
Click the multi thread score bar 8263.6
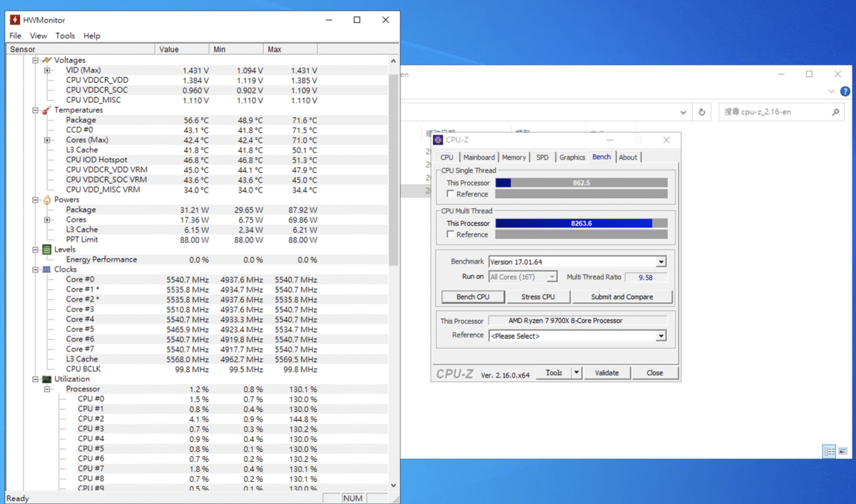pyautogui.click(x=581, y=223)
